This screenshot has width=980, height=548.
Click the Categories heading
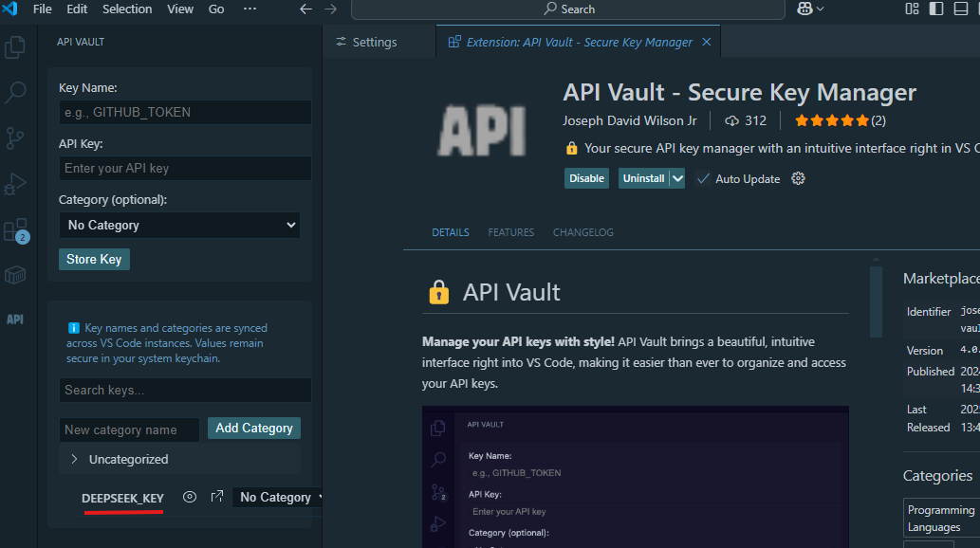click(x=937, y=476)
